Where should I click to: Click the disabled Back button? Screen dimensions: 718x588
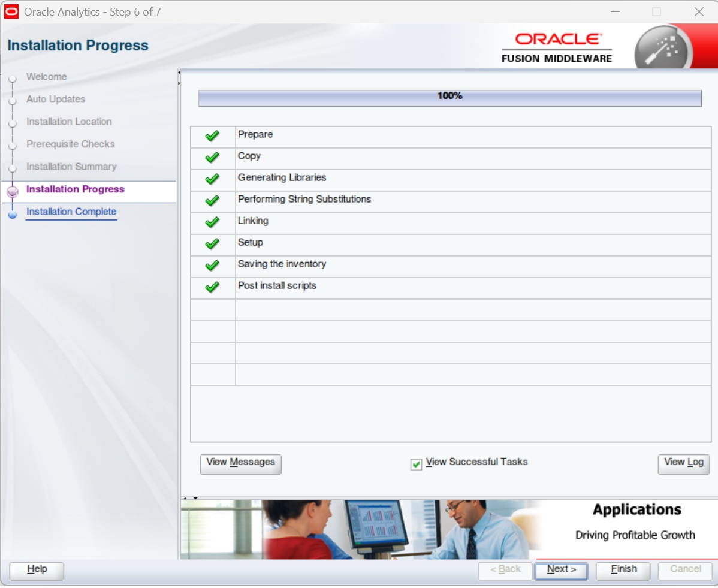[x=505, y=571]
